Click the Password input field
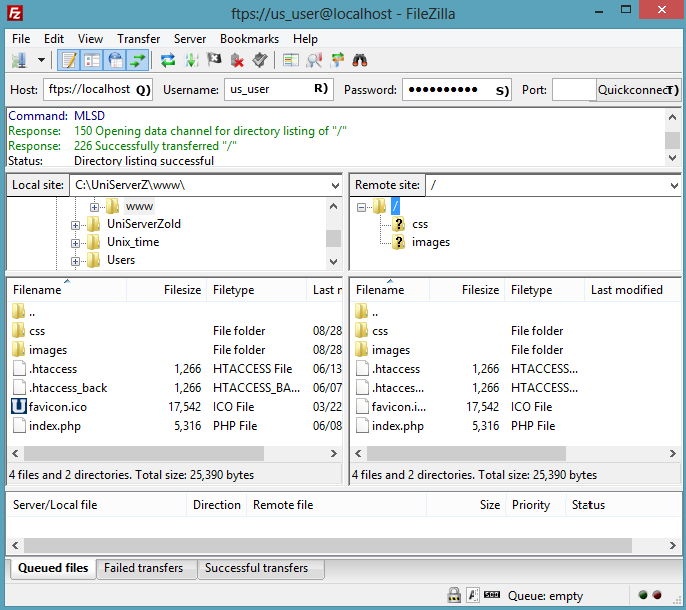Viewport: 686px width, 610px height. pos(457,89)
